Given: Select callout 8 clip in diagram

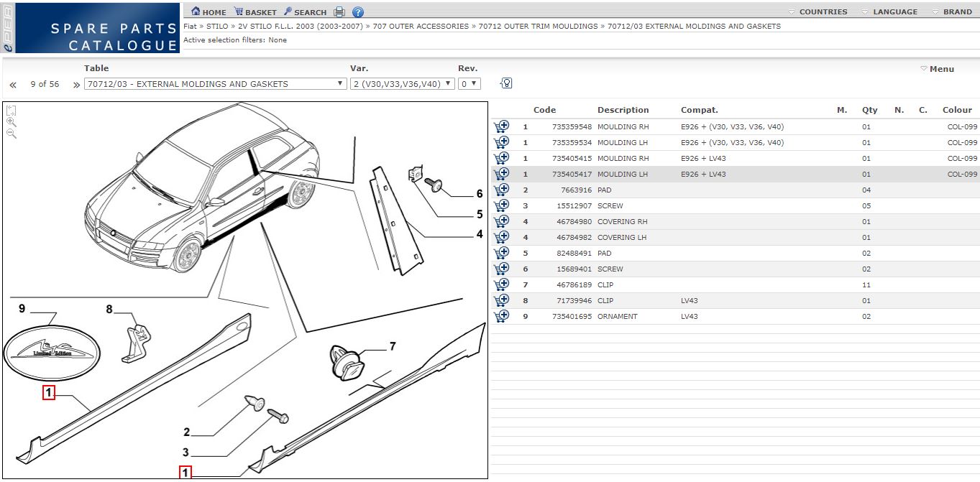Looking at the screenshot, I should point(109,310).
